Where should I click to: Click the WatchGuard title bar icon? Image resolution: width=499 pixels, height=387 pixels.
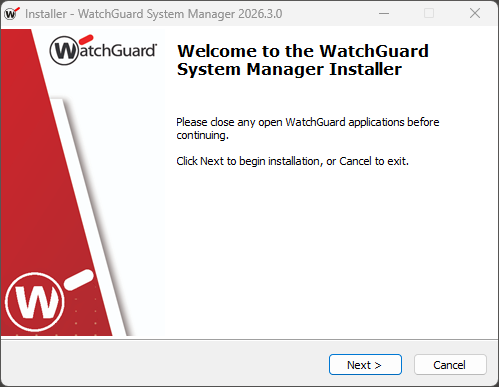(x=12, y=14)
